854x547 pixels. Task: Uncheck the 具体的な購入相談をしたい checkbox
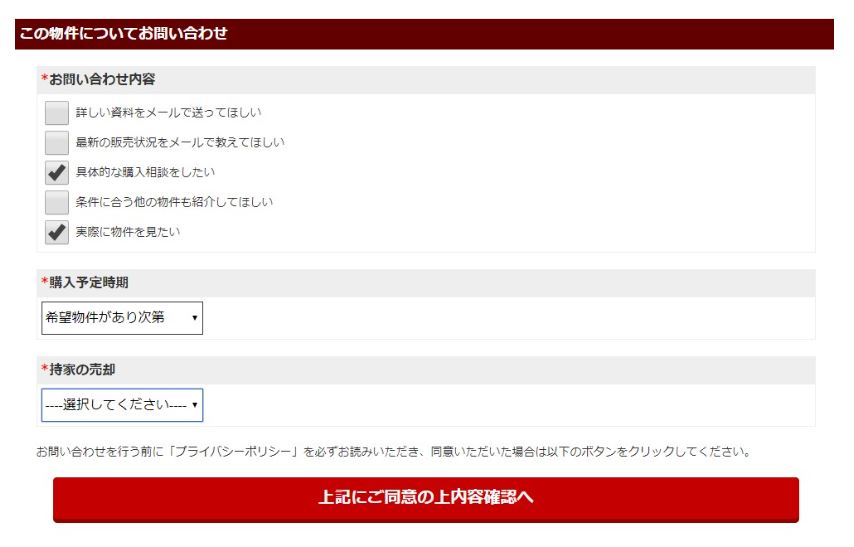(57, 173)
